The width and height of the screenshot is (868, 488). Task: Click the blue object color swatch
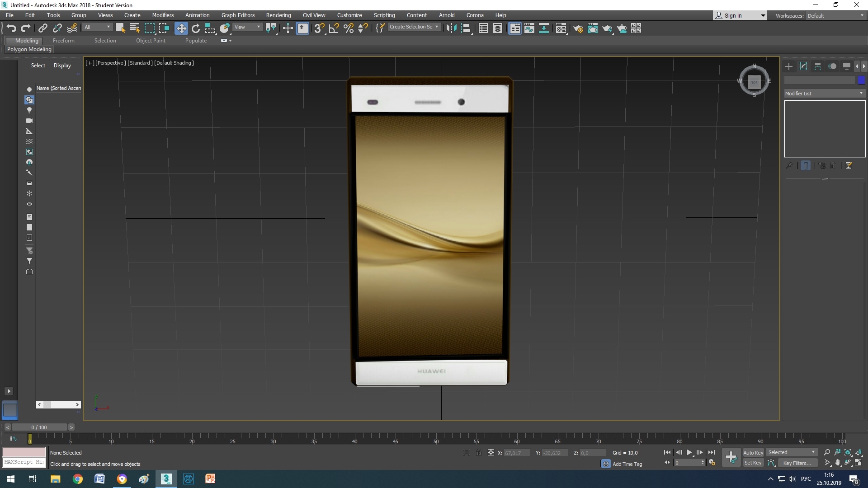point(861,80)
